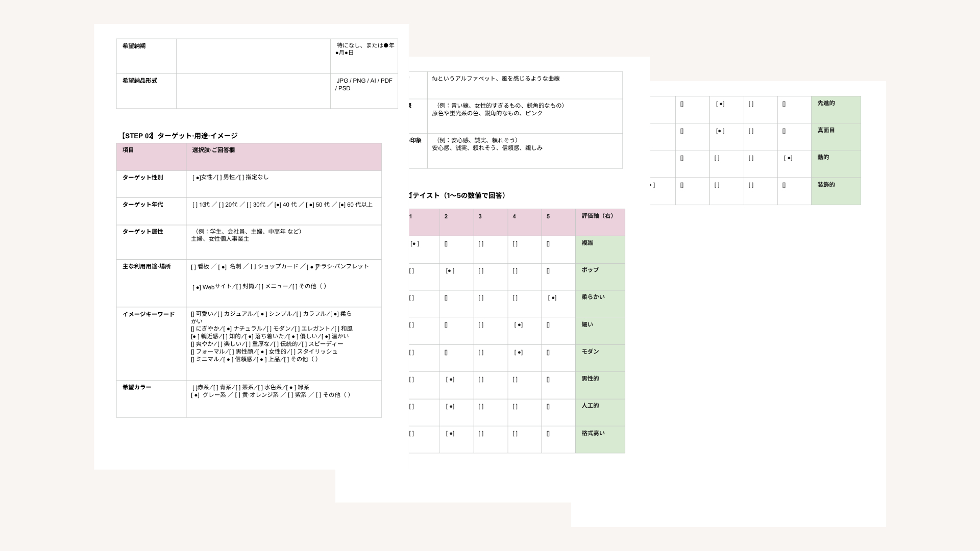This screenshot has width=980, height=551.
Task: Click the empty 希望納期 answer field
Action: point(253,56)
